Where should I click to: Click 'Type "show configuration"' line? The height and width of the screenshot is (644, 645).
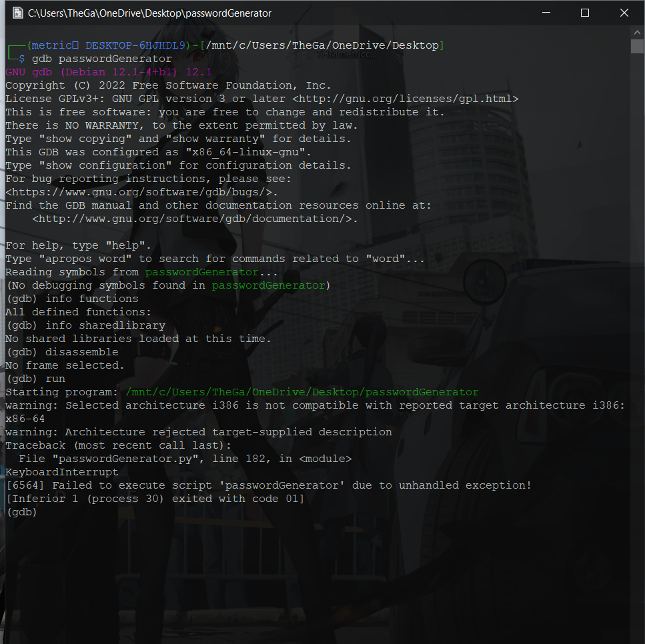(x=178, y=165)
